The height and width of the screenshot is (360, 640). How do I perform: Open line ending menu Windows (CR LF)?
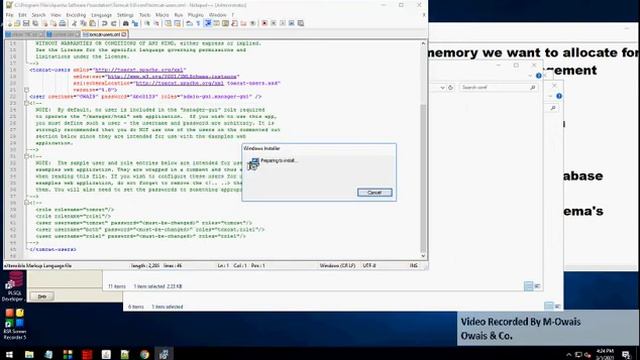(x=338, y=266)
